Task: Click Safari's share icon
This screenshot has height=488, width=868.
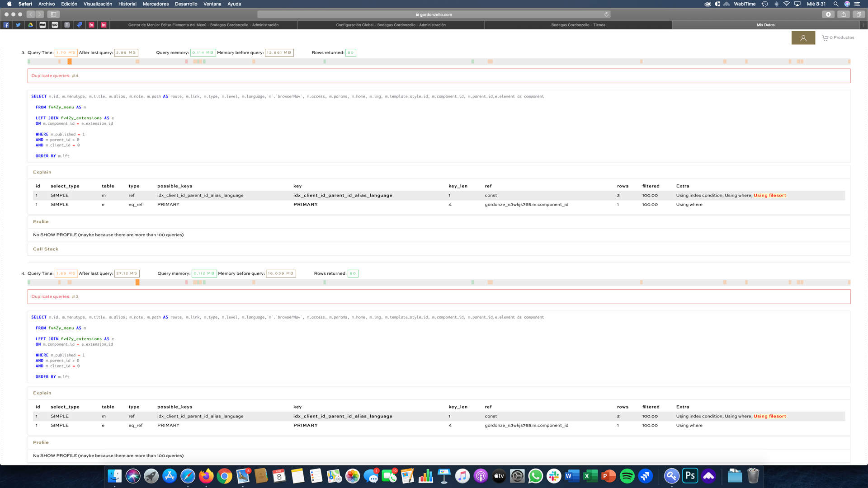Action: tap(843, 14)
